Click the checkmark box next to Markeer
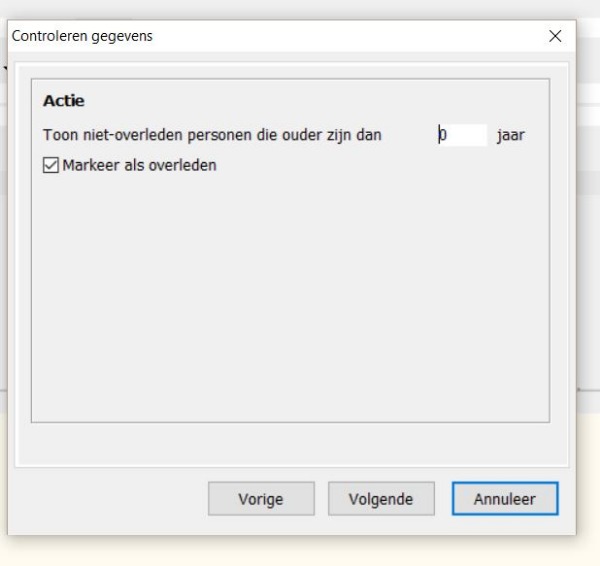Screen dimensions: 600x566 (52, 165)
